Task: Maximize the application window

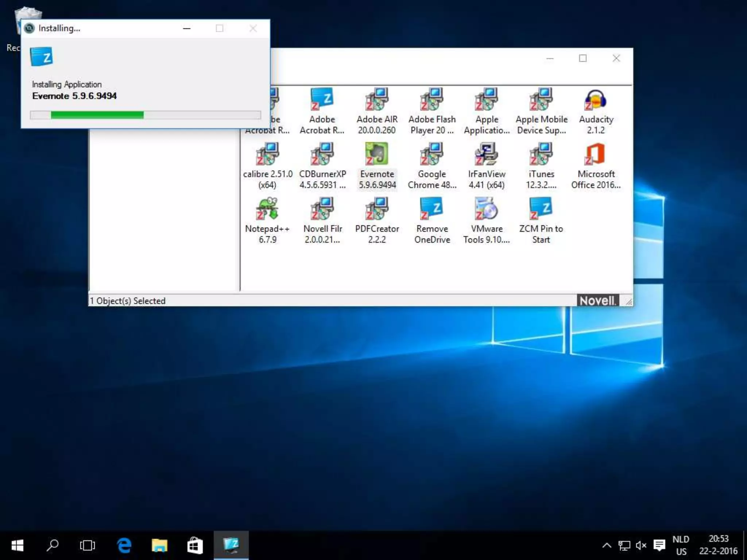Action: pos(583,58)
